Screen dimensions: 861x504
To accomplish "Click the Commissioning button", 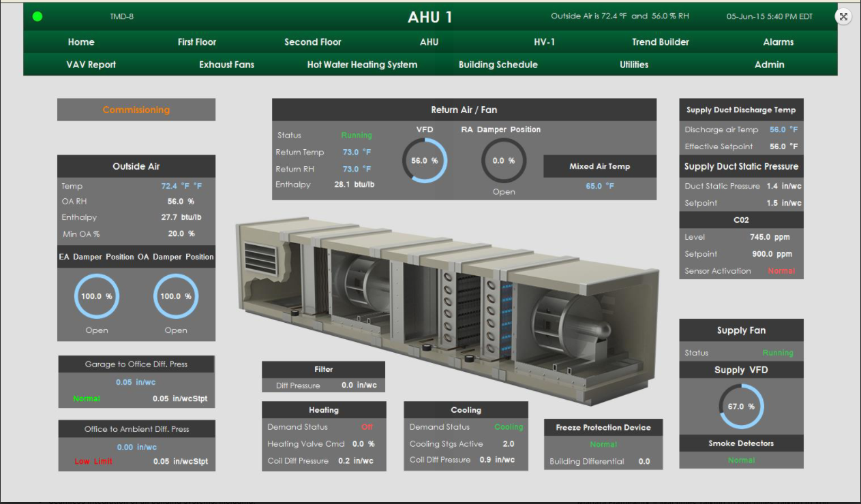I will [x=136, y=110].
